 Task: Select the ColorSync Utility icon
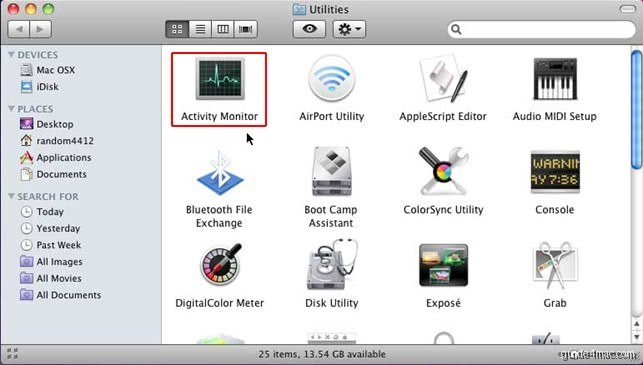pyautogui.click(x=443, y=171)
